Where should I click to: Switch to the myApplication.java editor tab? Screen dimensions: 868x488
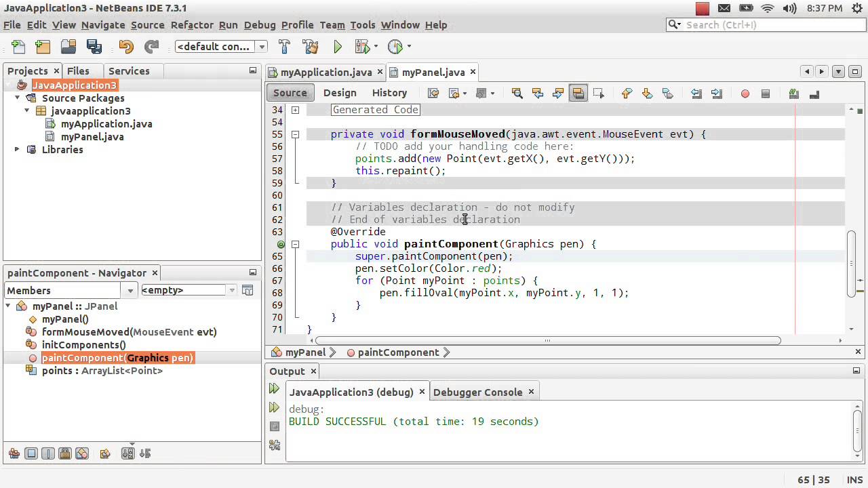pos(326,72)
